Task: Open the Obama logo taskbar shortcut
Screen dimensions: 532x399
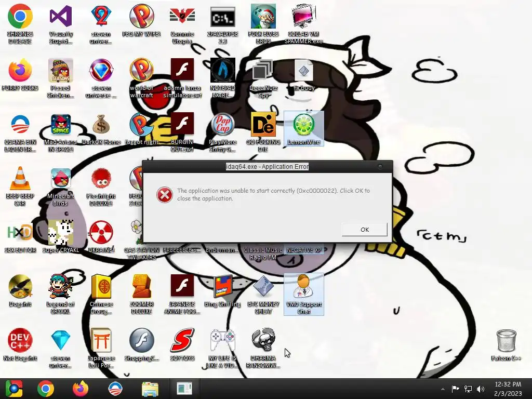Action: click(115, 389)
